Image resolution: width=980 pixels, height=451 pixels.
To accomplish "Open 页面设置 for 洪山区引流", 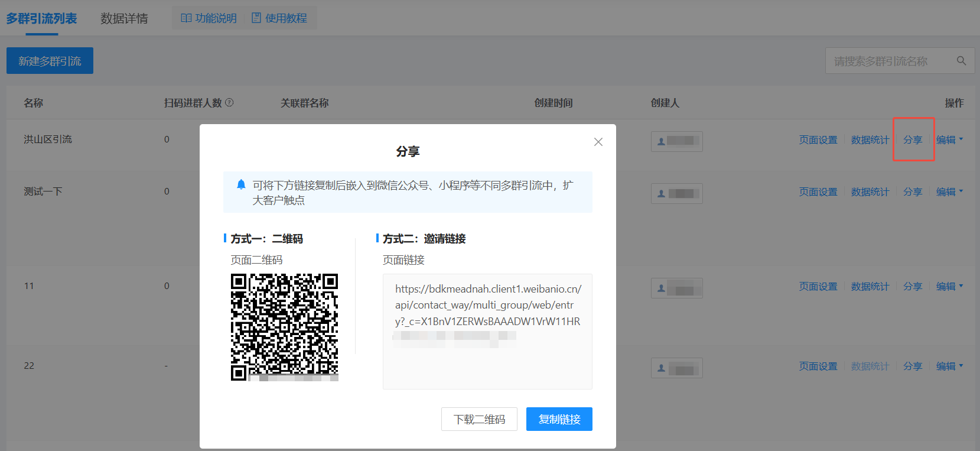I will [818, 139].
